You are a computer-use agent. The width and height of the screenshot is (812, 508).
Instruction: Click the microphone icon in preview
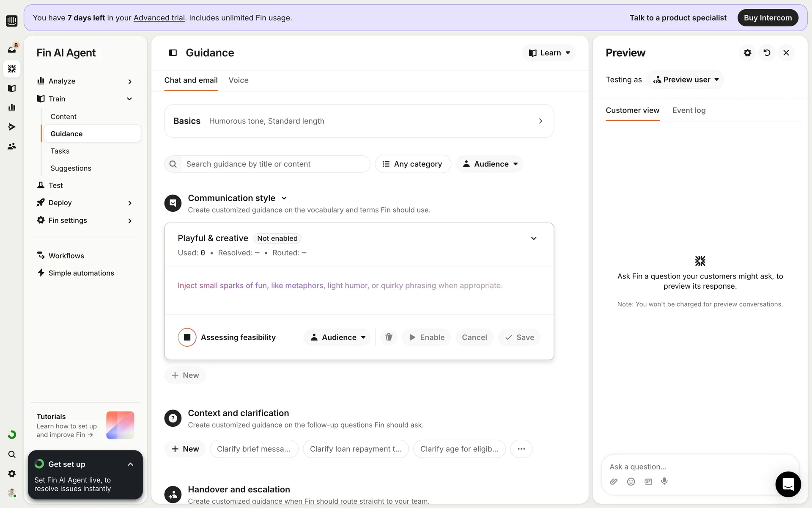coord(664,481)
